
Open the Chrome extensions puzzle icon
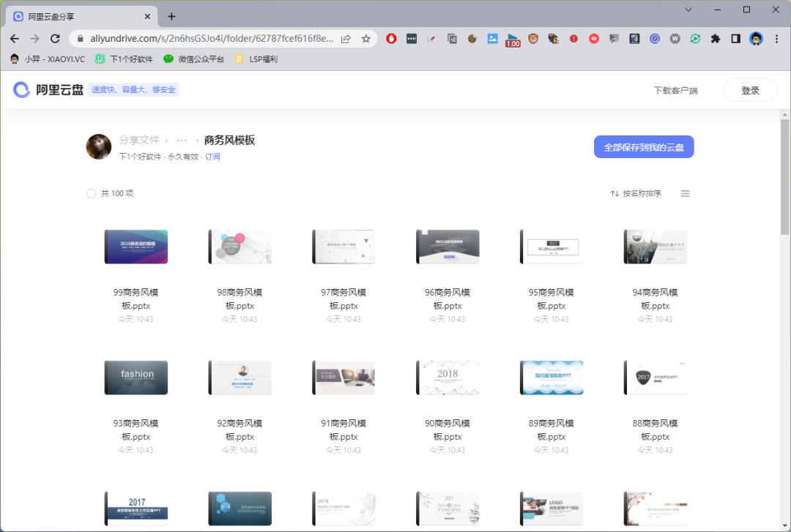[x=716, y=39]
